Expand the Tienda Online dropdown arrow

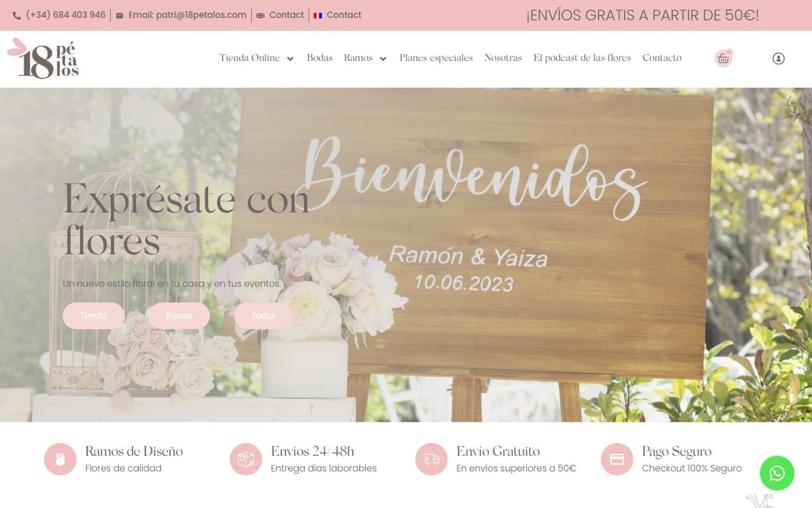pyautogui.click(x=290, y=58)
